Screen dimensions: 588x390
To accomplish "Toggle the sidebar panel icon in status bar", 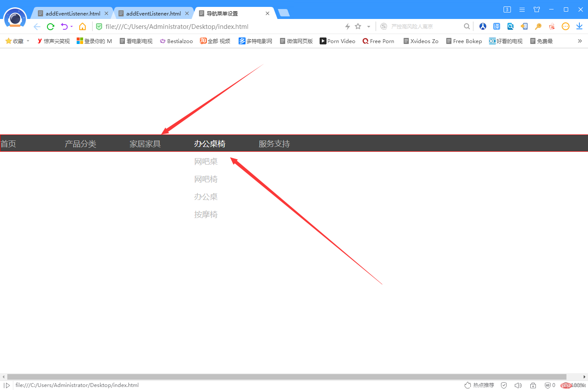I will [7, 385].
